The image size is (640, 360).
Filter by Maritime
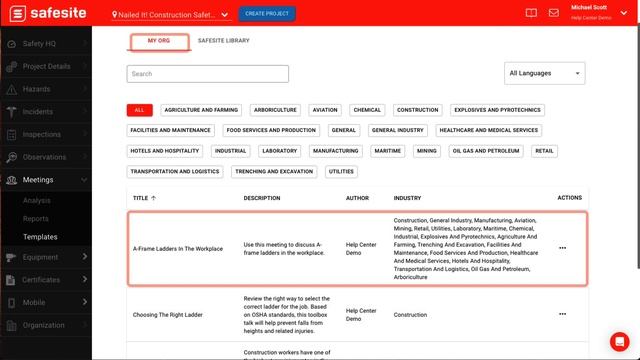[x=388, y=151]
